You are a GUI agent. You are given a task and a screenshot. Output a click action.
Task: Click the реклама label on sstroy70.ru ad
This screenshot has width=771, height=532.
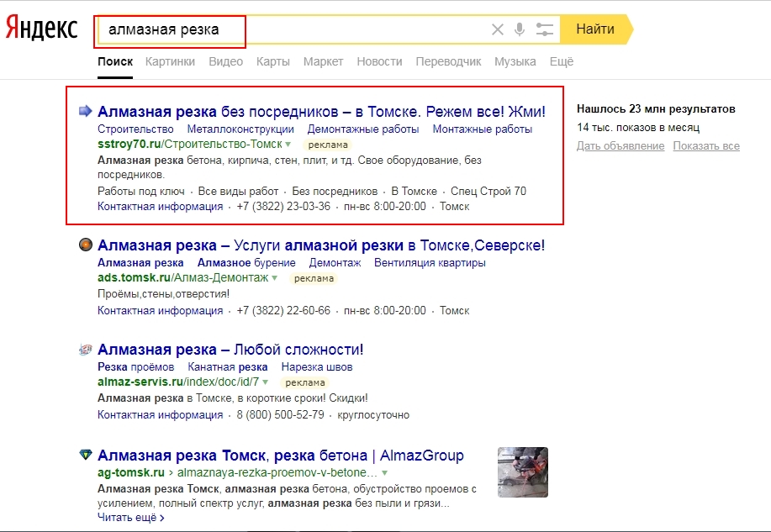pos(328,145)
